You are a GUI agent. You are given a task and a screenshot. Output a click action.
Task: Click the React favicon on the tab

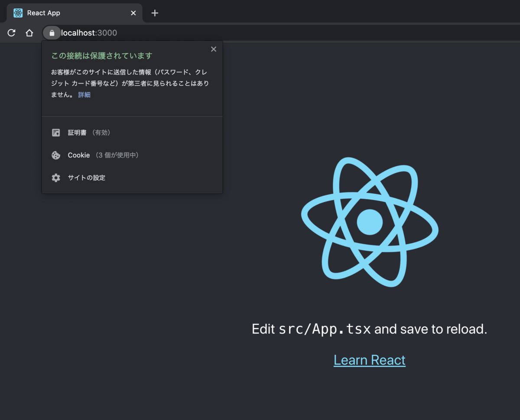click(x=18, y=13)
